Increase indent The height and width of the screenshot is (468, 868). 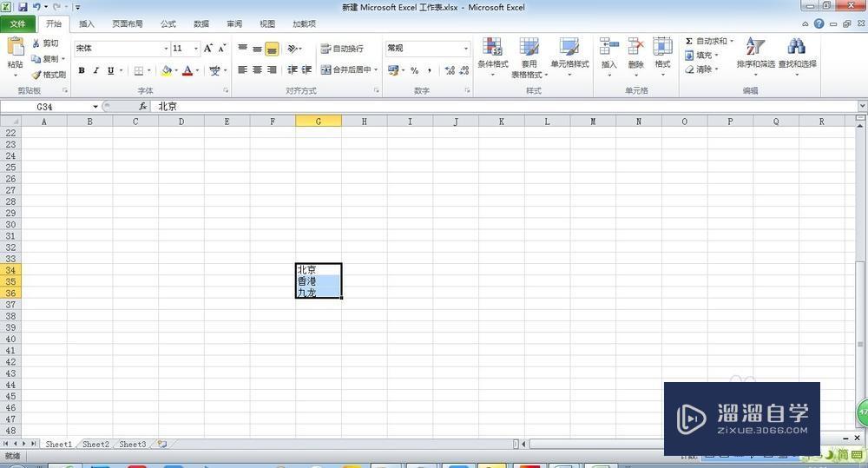point(306,69)
